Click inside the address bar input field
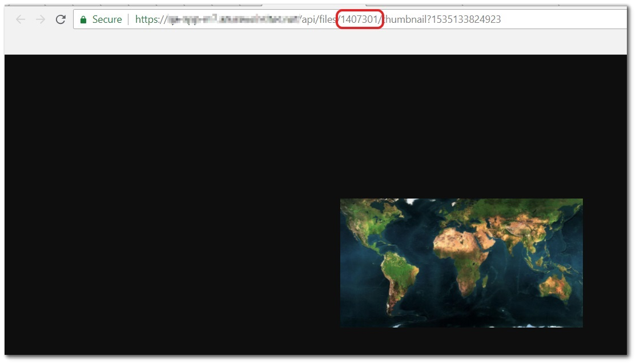Image resolution: width=636 pixels, height=364 pixels. coord(542,19)
